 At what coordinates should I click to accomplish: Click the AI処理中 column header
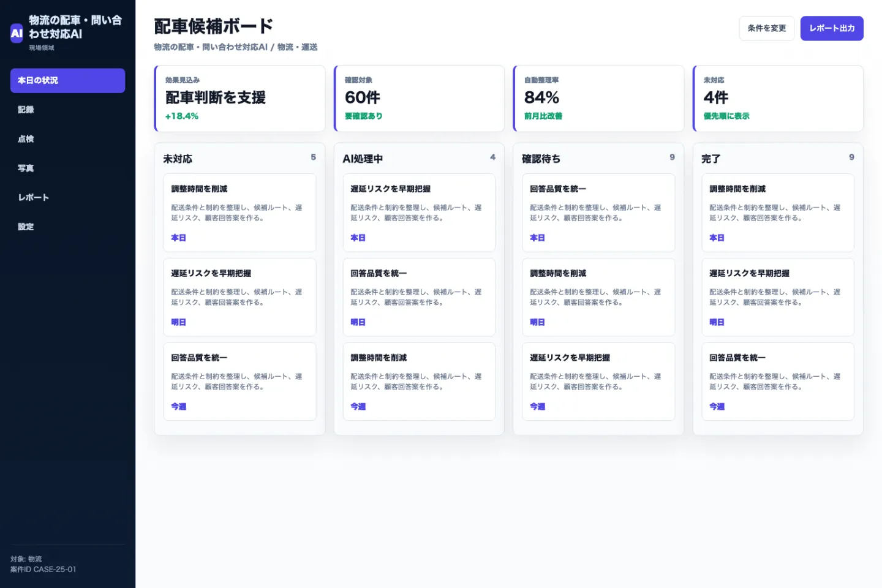(363, 159)
